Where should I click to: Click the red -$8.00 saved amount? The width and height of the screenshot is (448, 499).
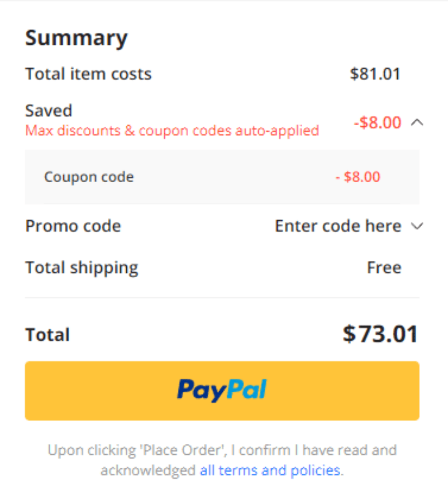click(377, 122)
